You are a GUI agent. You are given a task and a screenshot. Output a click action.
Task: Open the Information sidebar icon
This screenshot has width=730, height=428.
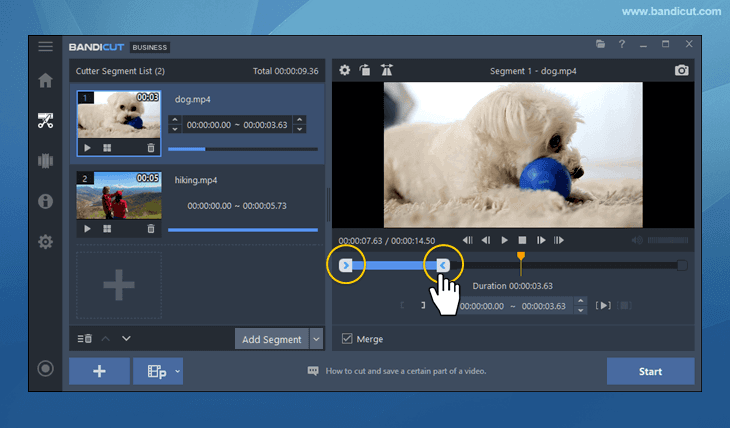pyautogui.click(x=45, y=201)
